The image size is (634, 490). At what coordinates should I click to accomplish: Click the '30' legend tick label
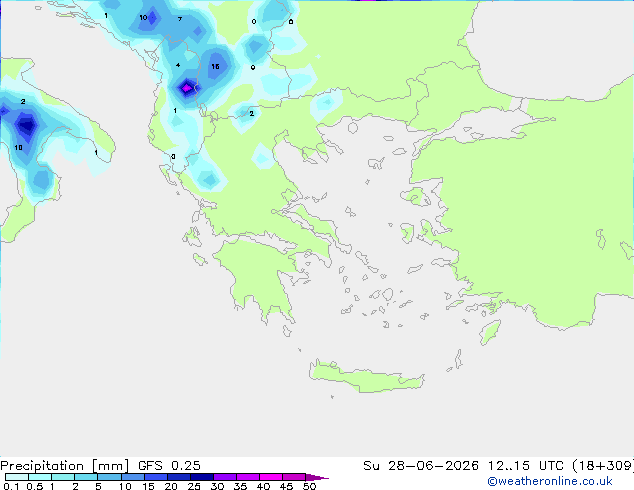pyautogui.click(x=217, y=486)
